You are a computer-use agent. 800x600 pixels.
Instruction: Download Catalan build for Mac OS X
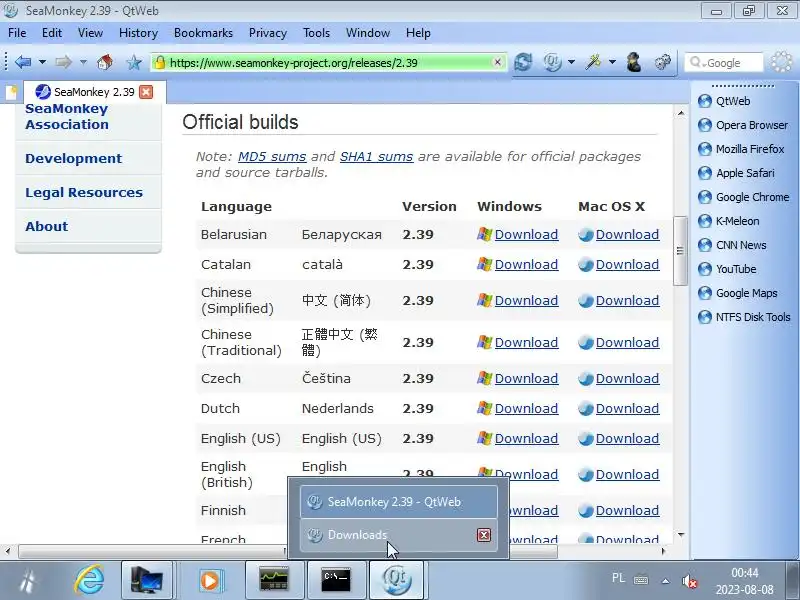tap(627, 264)
